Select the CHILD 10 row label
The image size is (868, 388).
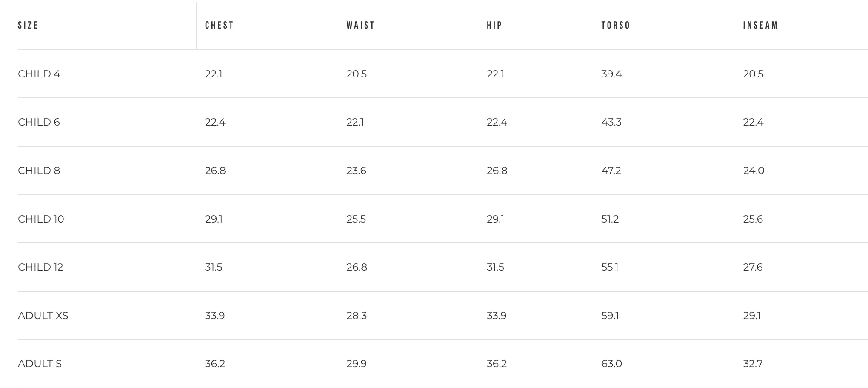coord(41,219)
